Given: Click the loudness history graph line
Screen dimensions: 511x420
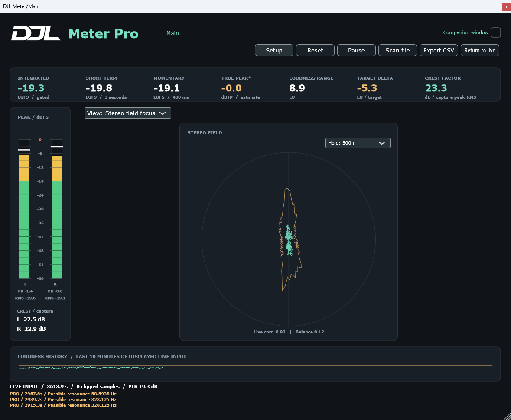Looking at the screenshot, I should 91,368.
